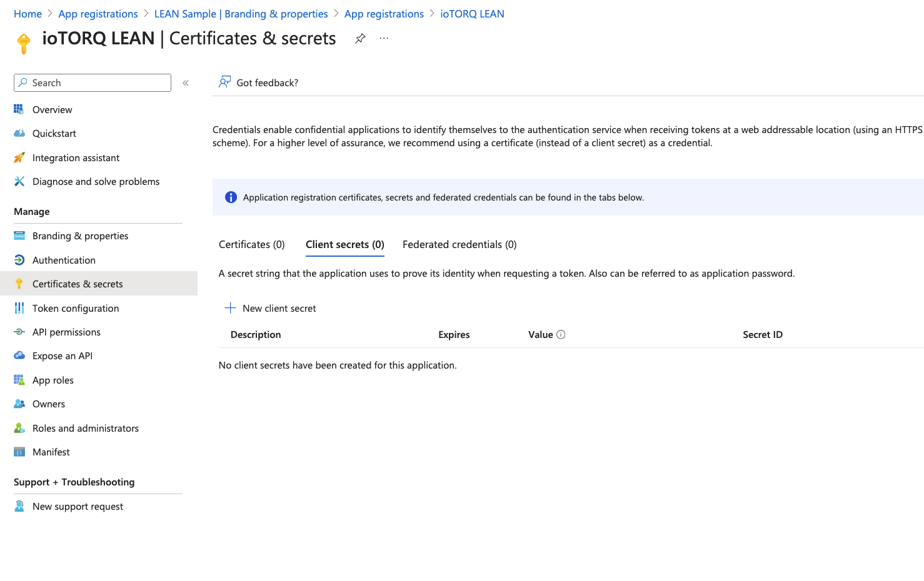Click the Owners people icon
This screenshot has height=581, width=924.
pyautogui.click(x=19, y=404)
